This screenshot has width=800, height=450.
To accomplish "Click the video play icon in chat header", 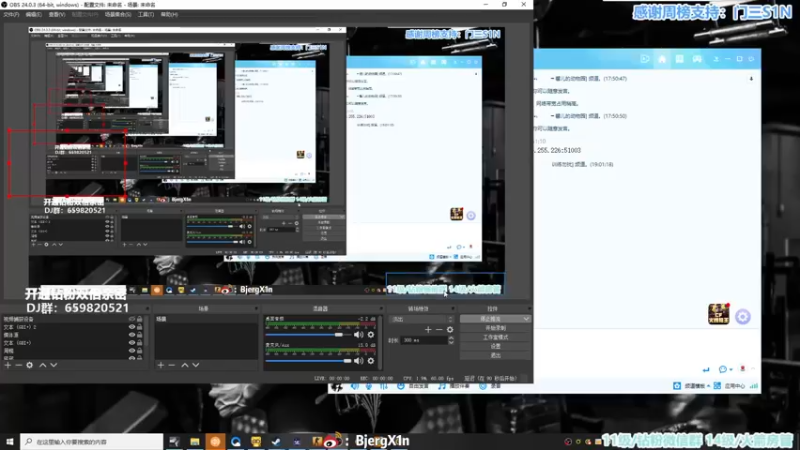I will (x=645, y=59).
